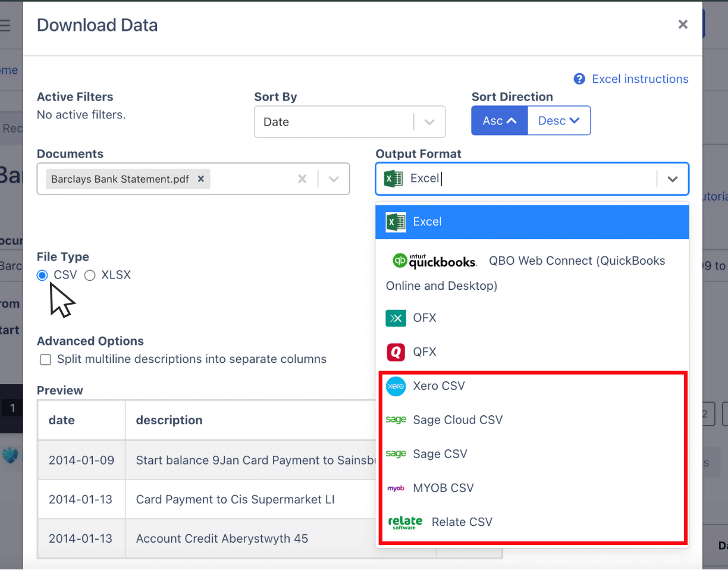Collapse the Output Format dropdown arrow
This screenshot has width=728, height=570.
point(673,179)
